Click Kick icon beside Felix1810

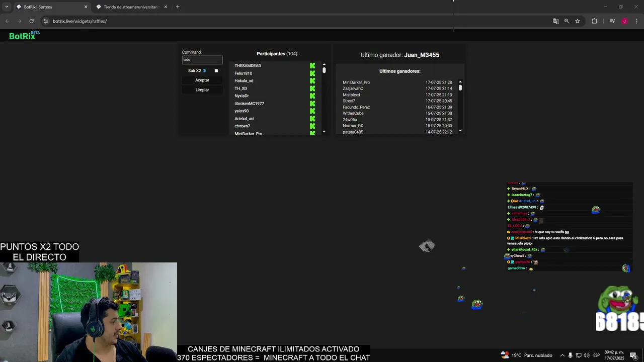click(x=312, y=73)
